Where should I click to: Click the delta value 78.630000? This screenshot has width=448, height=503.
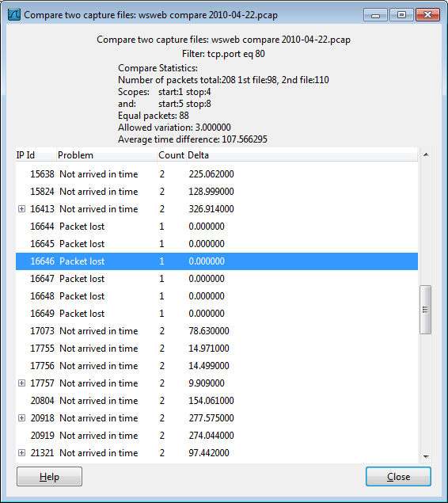(x=209, y=331)
